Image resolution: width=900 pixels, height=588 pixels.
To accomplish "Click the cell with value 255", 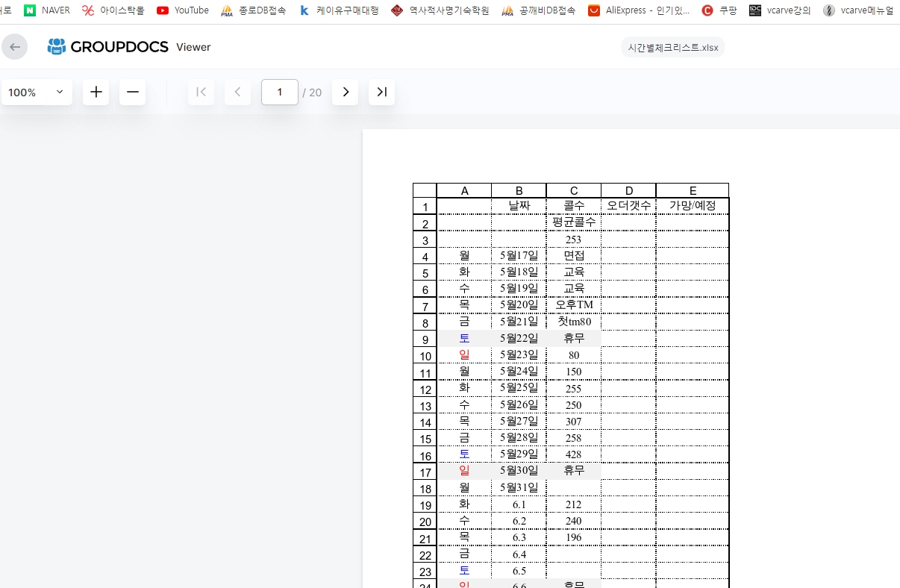I will click(x=573, y=388).
